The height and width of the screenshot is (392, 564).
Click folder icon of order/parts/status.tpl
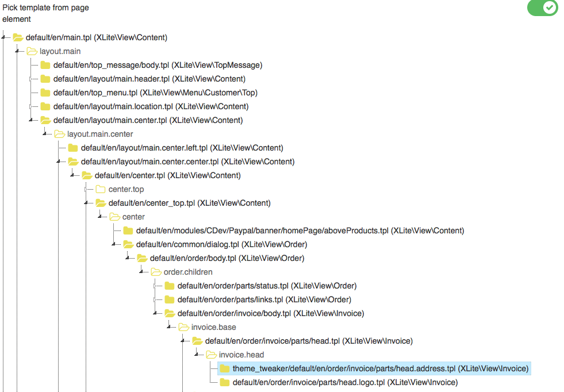pos(170,286)
